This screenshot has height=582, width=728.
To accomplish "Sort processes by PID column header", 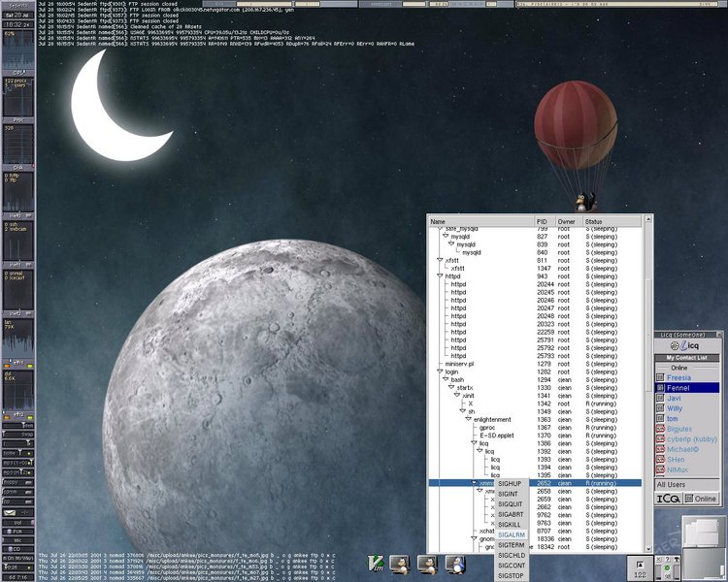I will (546, 222).
